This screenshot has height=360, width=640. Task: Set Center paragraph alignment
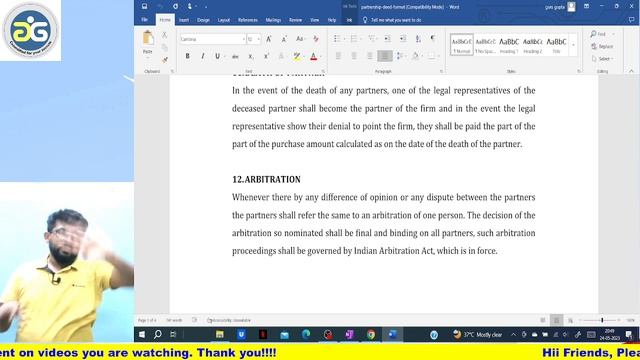(x=354, y=56)
